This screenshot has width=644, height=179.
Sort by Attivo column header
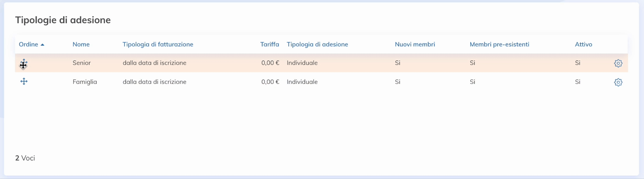[x=583, y=44]
